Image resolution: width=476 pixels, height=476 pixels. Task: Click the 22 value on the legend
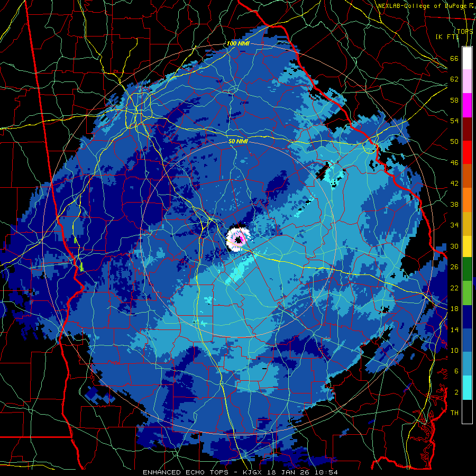click(x=454, y=288)
